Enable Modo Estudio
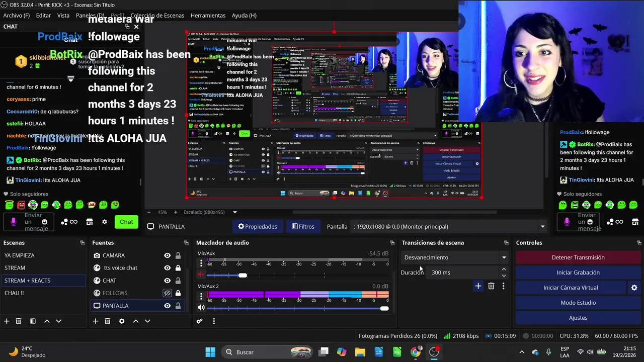The image size is (644, 362). [x=578, y=303]
